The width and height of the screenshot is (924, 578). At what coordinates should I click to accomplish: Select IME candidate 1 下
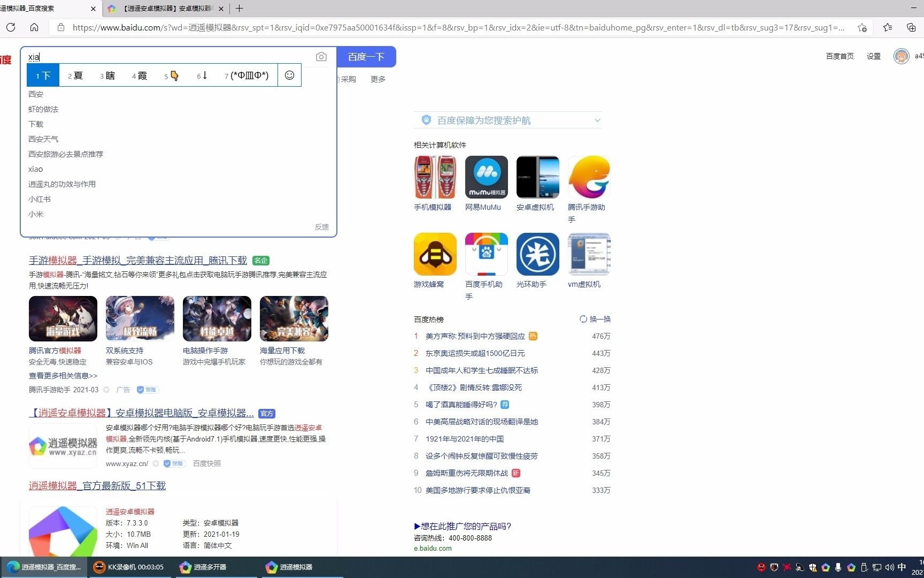pyautogui.click(x=43, y=75)
